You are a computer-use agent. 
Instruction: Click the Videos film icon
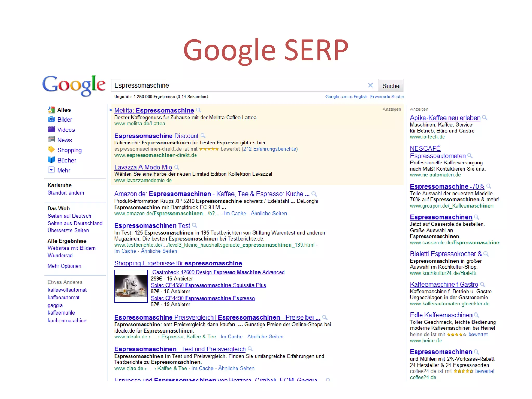click(51, 129)
